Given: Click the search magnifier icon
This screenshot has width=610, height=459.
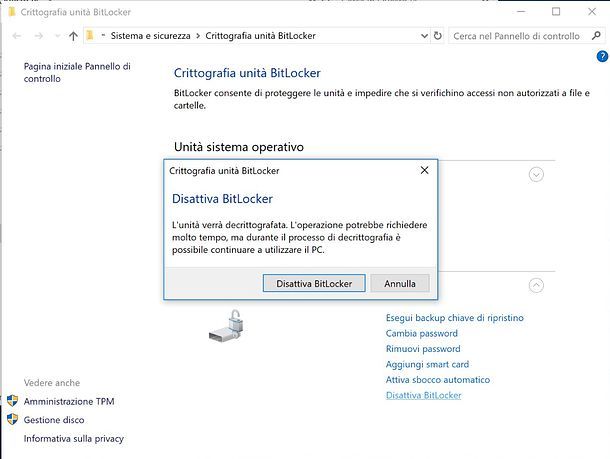Looking at the screenshot, I should 596,36.
